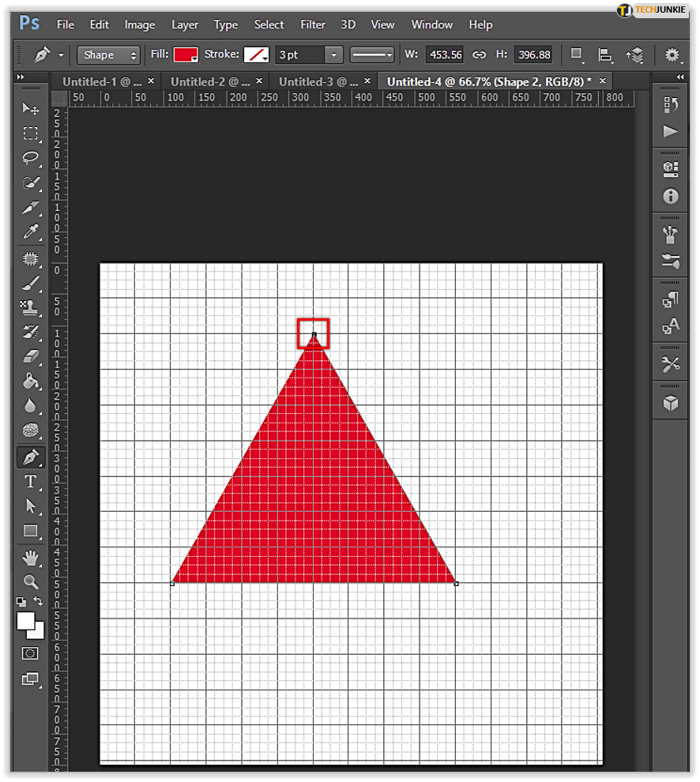Select the Path Selection tool
This screenshot has height=782, width=700.
click(x=31, y=506)
